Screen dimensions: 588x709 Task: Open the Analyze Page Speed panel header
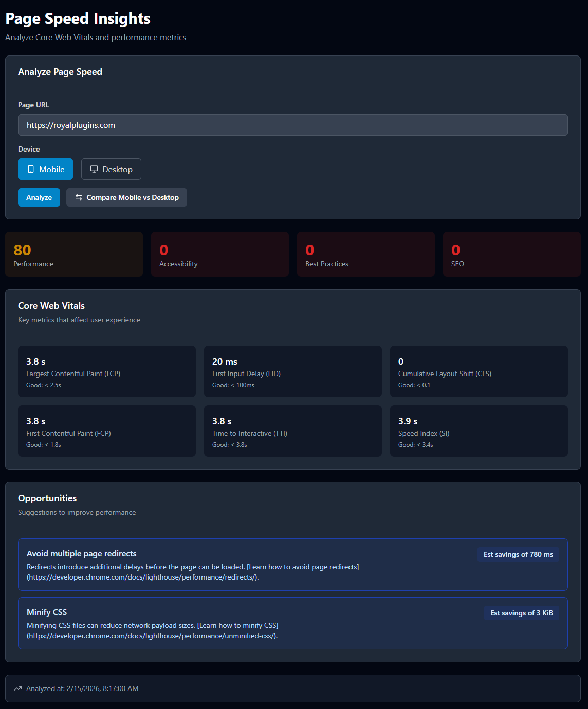point(60,72)
